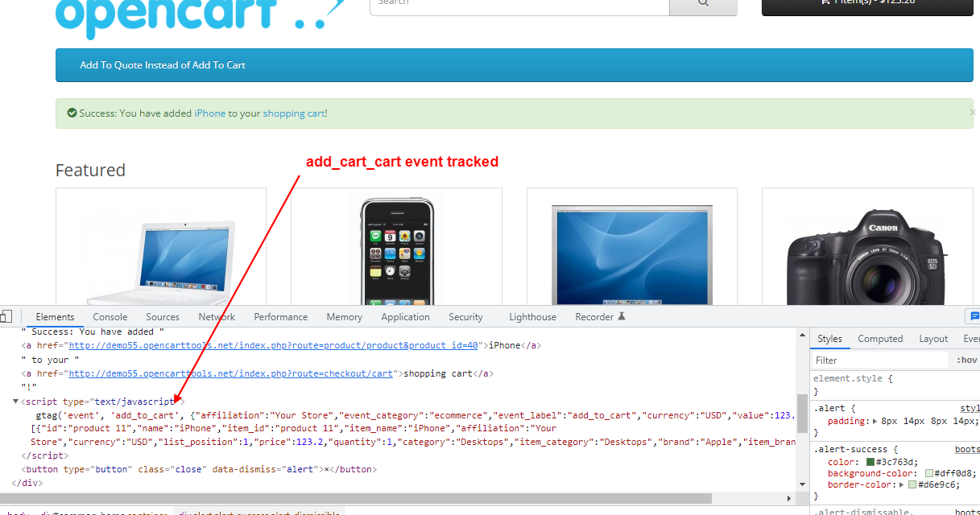
Task: Select the " Success: You have added " text node
Action: click(x=93, y=332)
